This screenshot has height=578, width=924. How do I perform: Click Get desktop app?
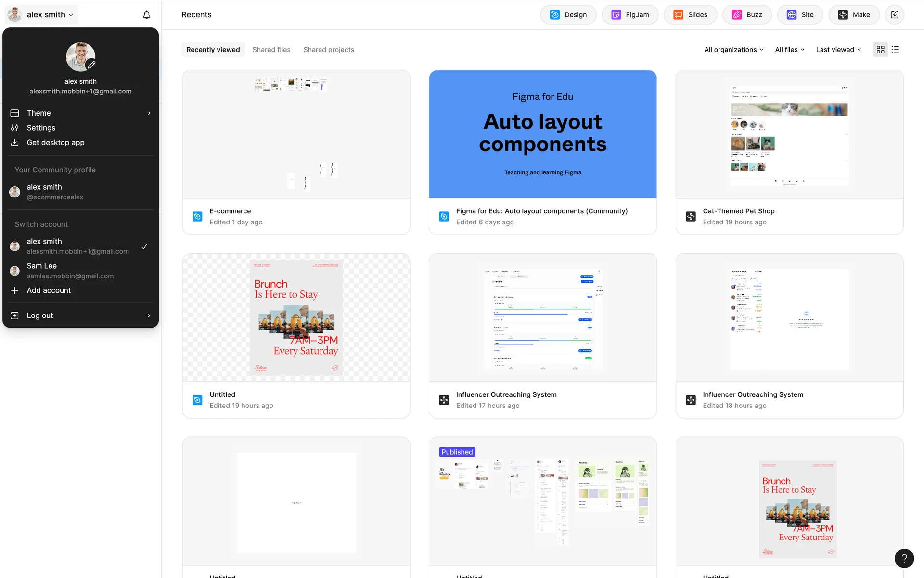[x=55, y=143]
